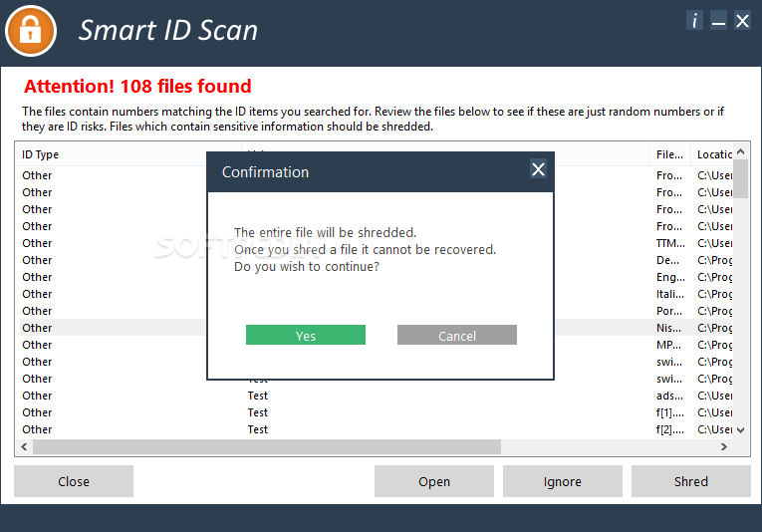
Task: Sort by the File... column header
Action: click(670, 154)
